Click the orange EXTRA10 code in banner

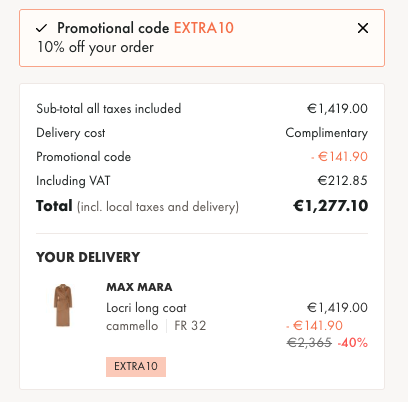click(x=204, y=28)
